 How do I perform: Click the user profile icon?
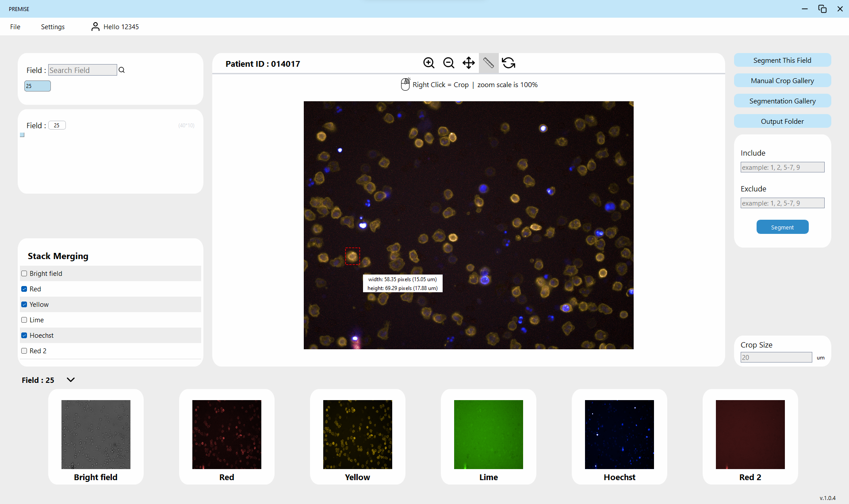pyautogui.click(x=95, y=27)
